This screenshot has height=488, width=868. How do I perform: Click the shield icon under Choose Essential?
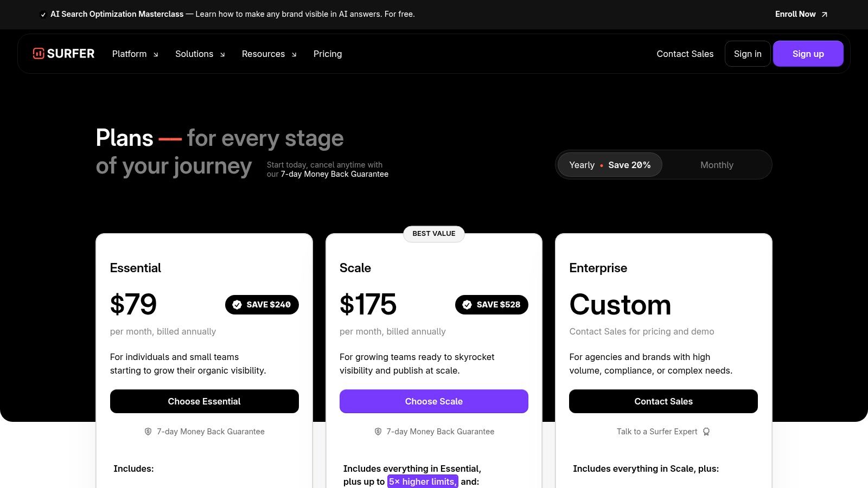pos(148,432)
